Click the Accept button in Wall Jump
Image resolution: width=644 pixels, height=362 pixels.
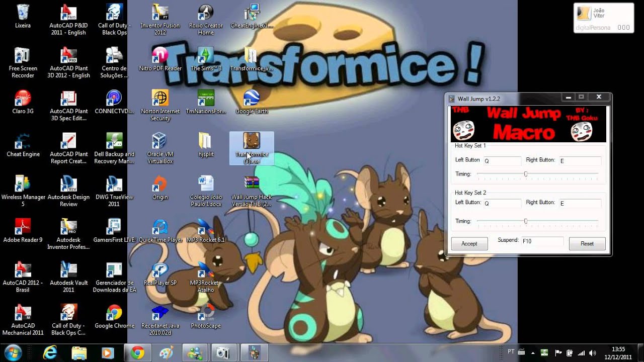[469, 244]
